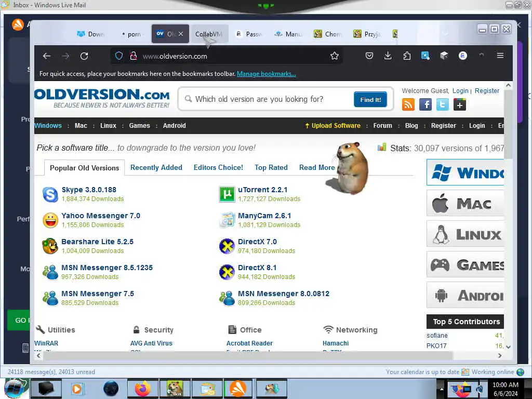This screenshot has height=399, width=532.
Task: Open media player taskbar icon
Action: (x=77, y=389)
